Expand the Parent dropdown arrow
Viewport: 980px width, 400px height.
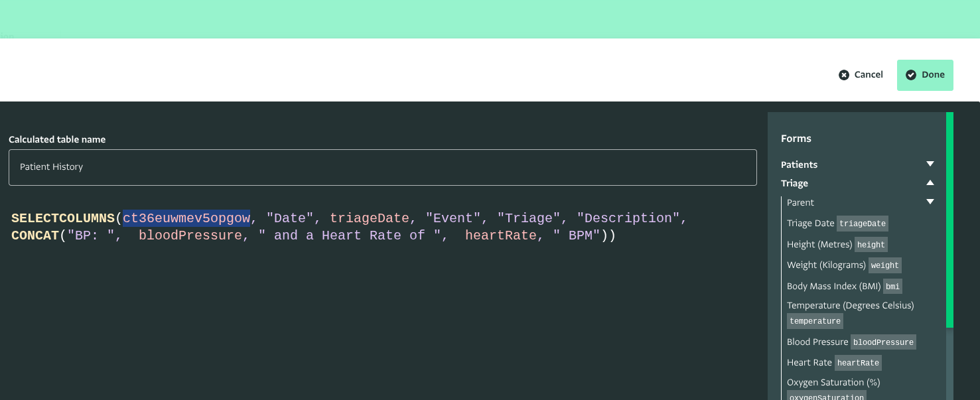[x=930, y=202]
